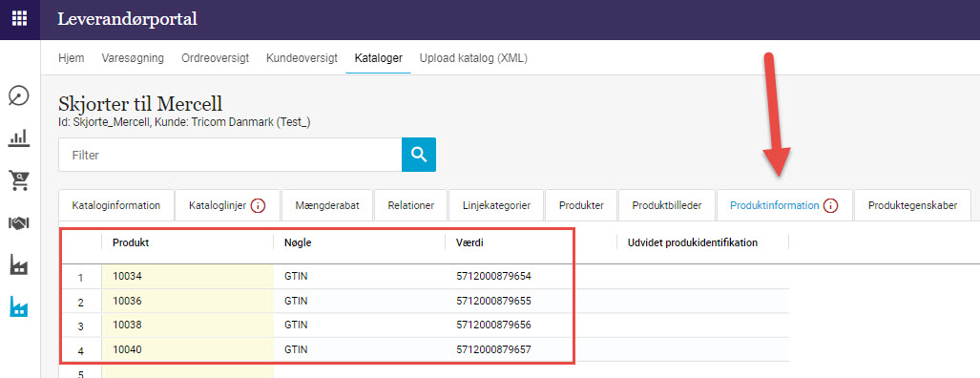Open the shopping cart sidebar icon
Image resolution: width=980 pixels, height=378 pixels.
[x=19, y=180]
